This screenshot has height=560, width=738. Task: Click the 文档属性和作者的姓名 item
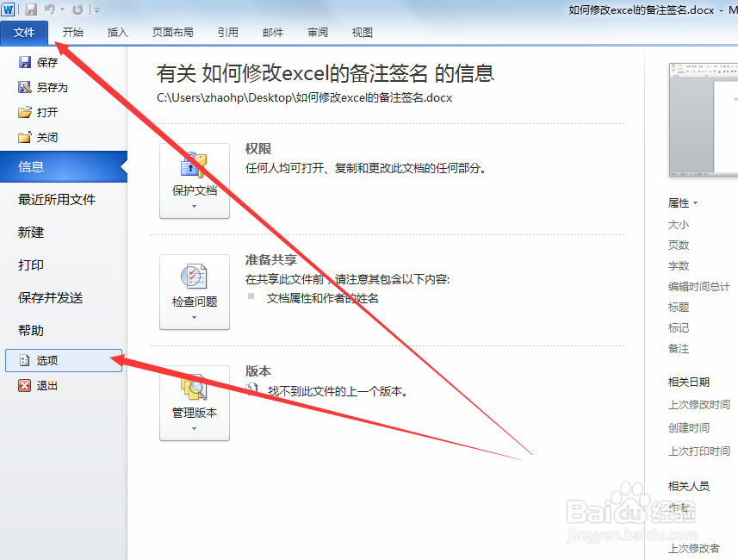322,298
